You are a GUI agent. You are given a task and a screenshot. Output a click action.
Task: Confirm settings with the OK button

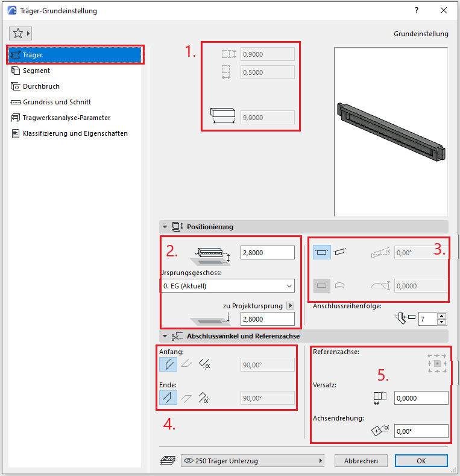coord(421,461)
